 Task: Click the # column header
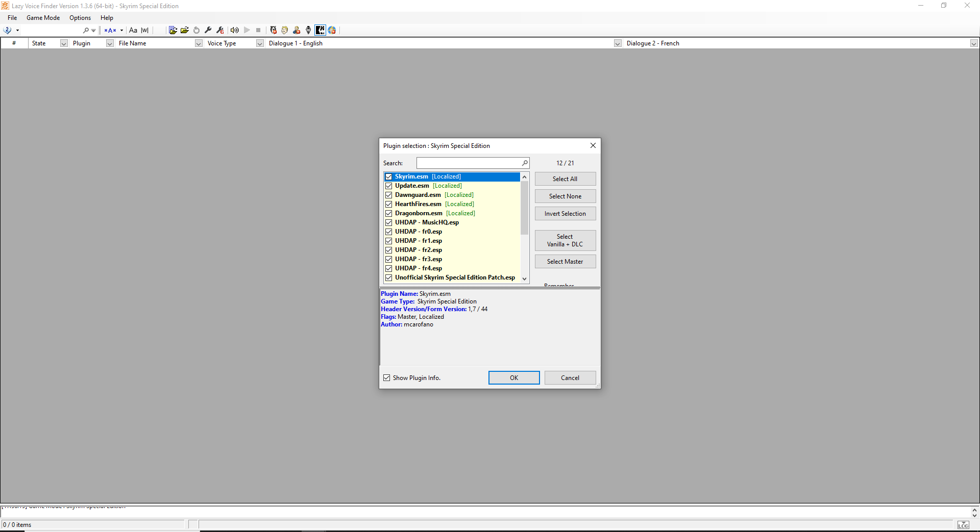click(14, 43)
